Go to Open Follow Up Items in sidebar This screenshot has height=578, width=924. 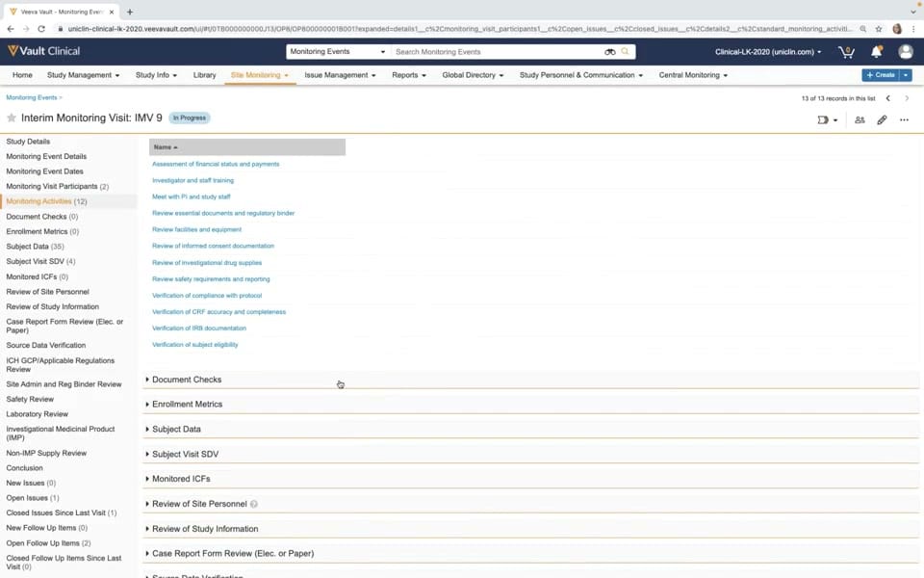coord(48,543)
